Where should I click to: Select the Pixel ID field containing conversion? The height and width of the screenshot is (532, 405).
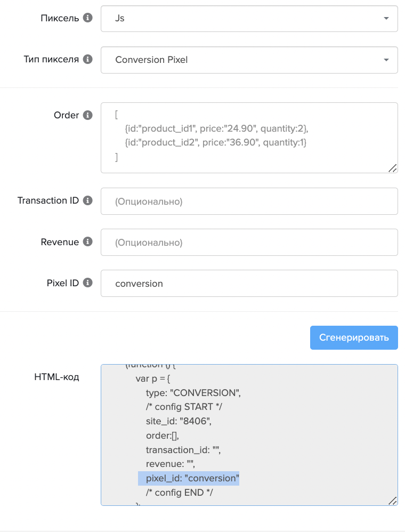pyautogui.click(x=249, y=283)
